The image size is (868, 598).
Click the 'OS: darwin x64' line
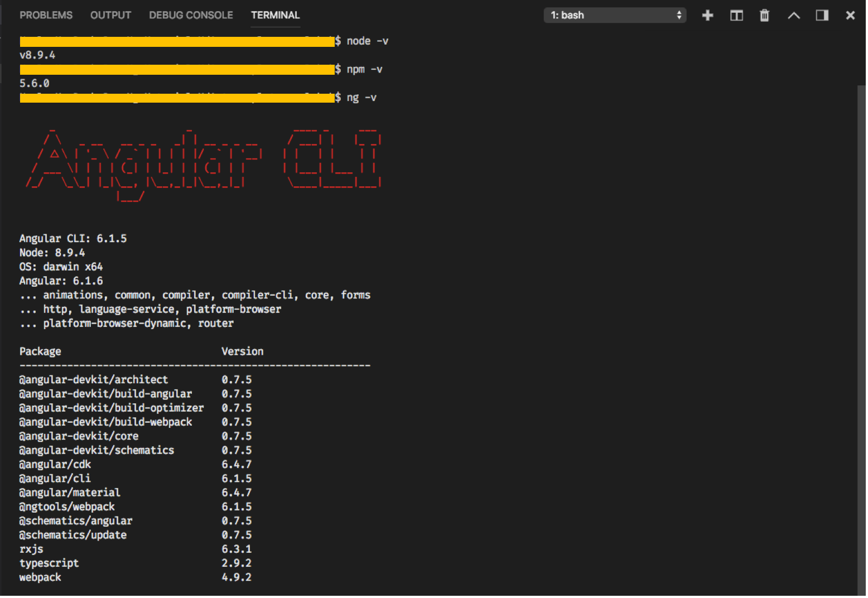[61, 267]
